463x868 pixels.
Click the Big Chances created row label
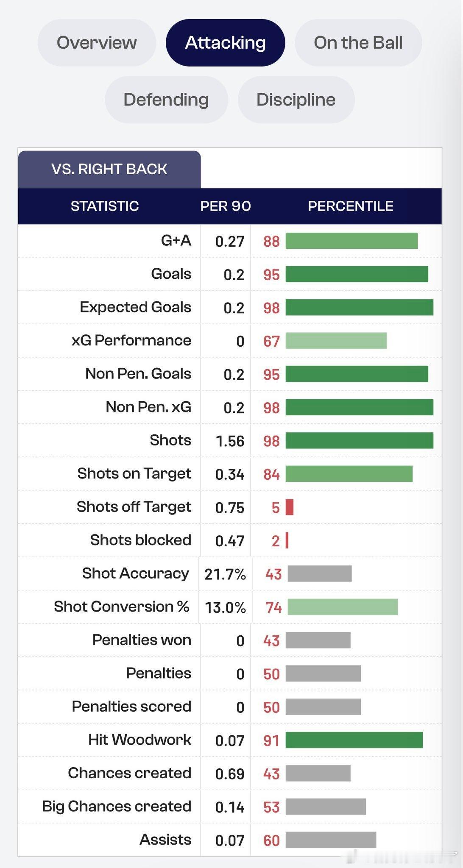117,806
